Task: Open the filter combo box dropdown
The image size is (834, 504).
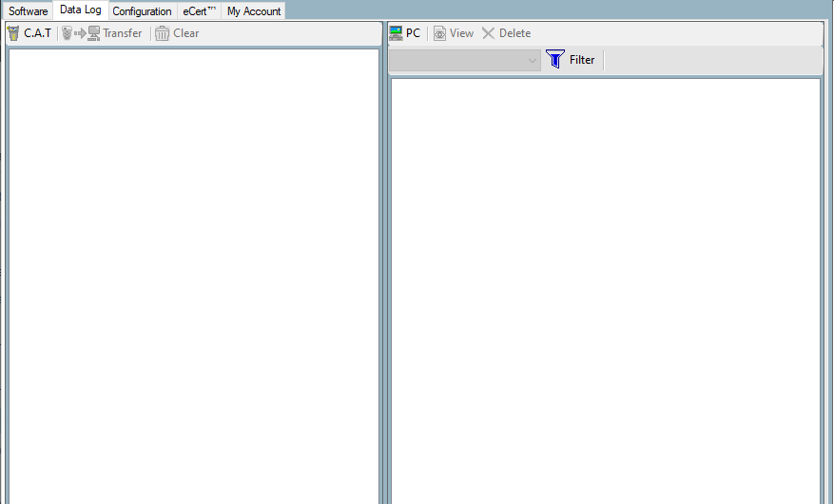Action: [x=532, y=60]
